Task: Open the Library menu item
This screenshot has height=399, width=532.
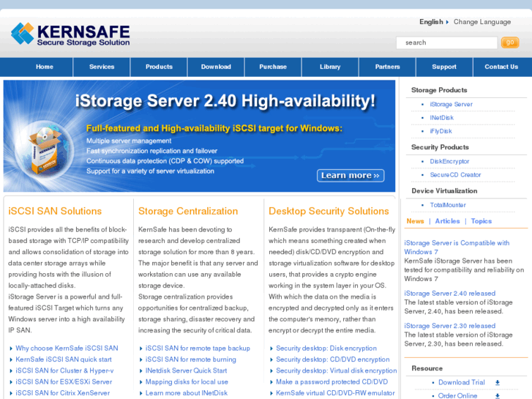Action: tap(330, 67)
